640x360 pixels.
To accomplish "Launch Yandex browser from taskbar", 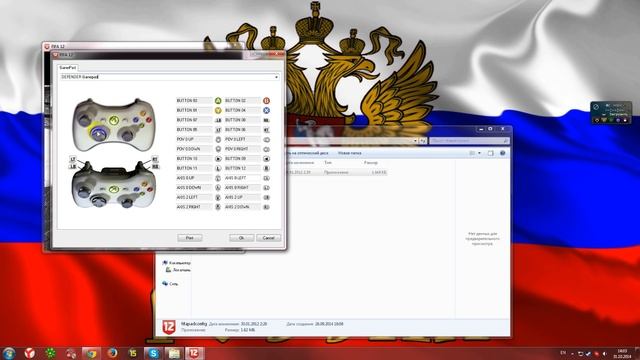I will (x=29, y=353).
